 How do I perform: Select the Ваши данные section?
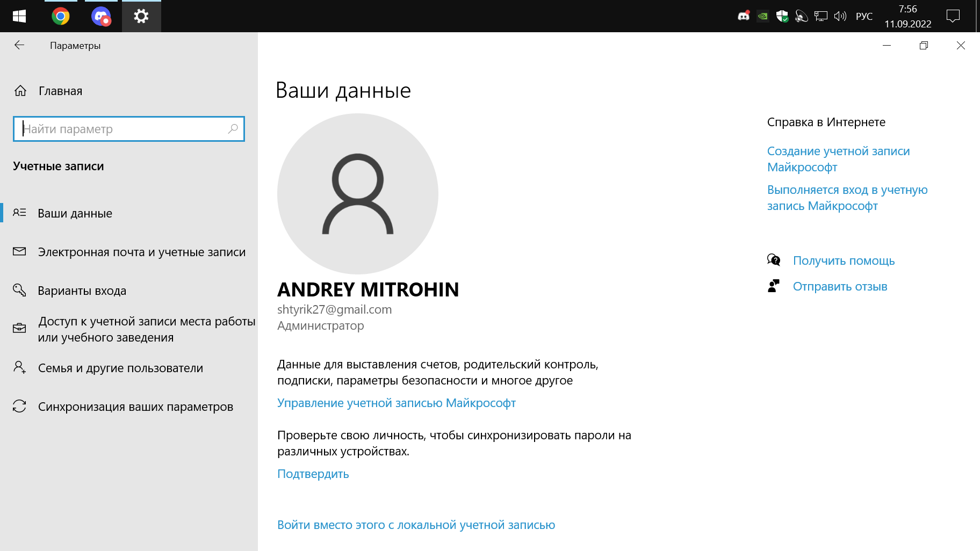point(75,214)
